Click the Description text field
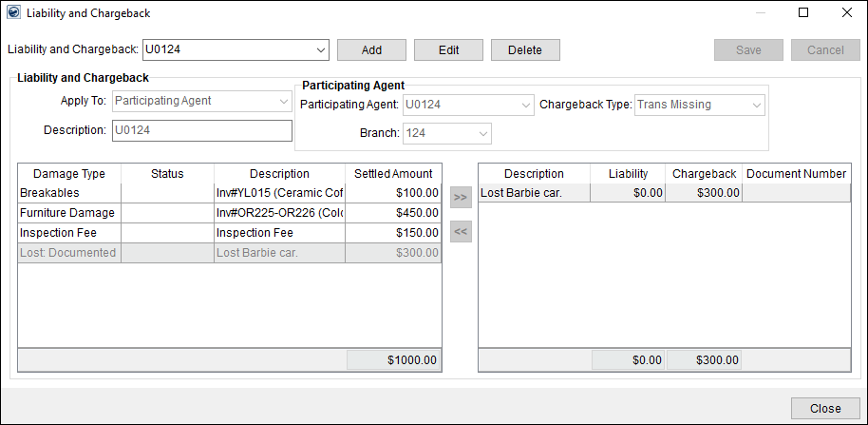The image size is (868, 425). [201, 130]
